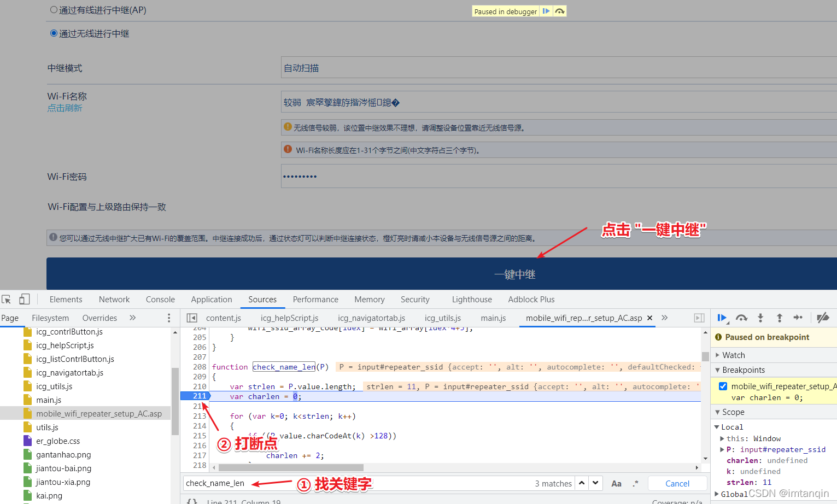Go to next search match
The height and width of the screenshot is (504, 837).
click(x=595, y=483)
